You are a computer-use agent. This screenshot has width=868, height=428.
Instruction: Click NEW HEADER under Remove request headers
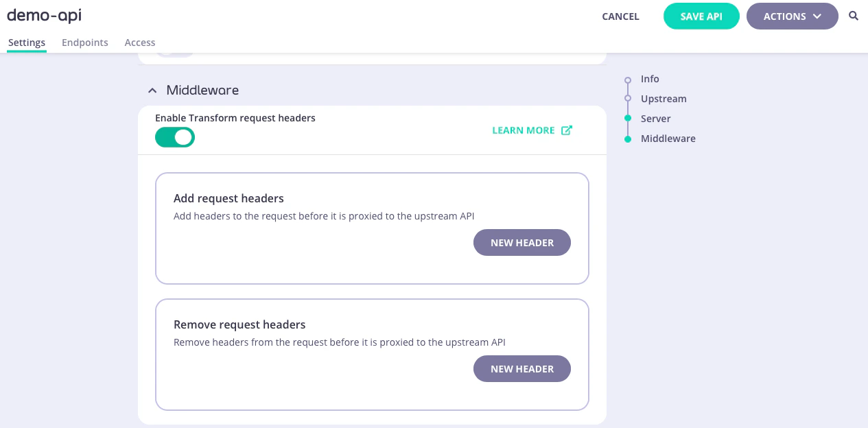click(x=521, y=368)
